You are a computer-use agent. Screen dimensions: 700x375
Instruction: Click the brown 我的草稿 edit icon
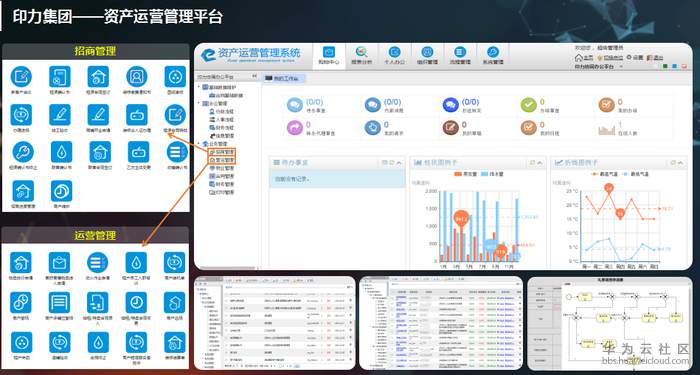(450, 128)
